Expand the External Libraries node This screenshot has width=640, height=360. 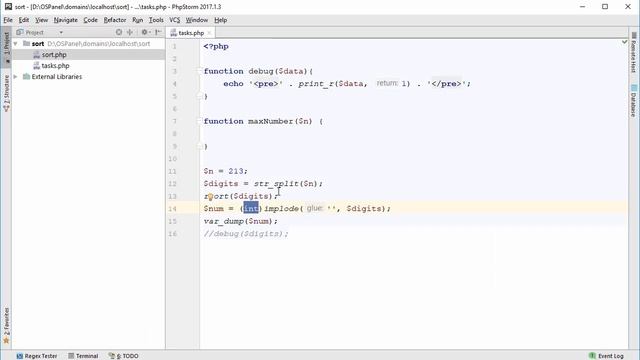(x=16, y=77)
